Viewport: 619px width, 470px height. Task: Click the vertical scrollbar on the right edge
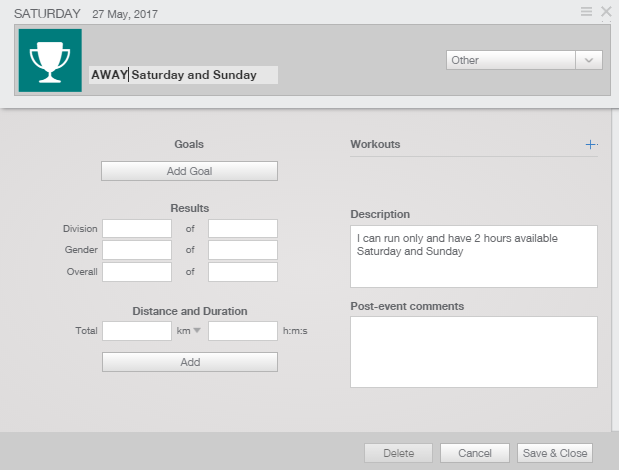coord(615,268)
